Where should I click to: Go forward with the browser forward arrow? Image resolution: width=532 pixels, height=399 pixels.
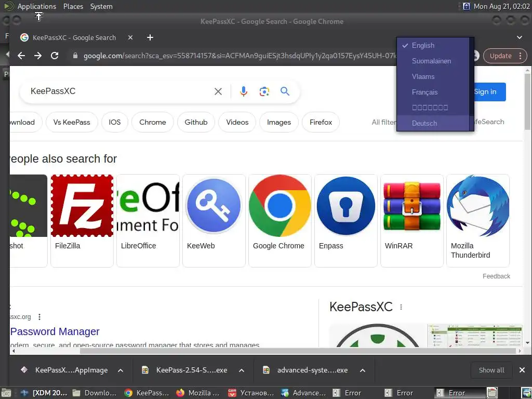pos(37,56)
